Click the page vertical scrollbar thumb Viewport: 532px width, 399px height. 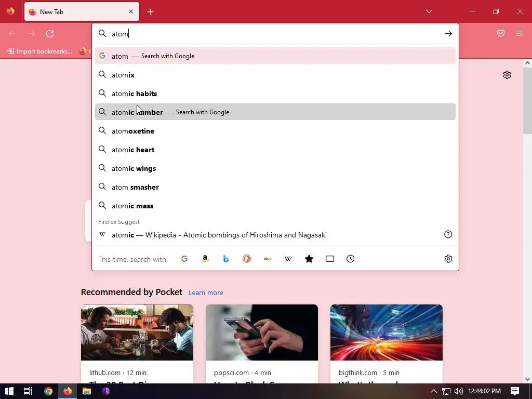[527, 100]
